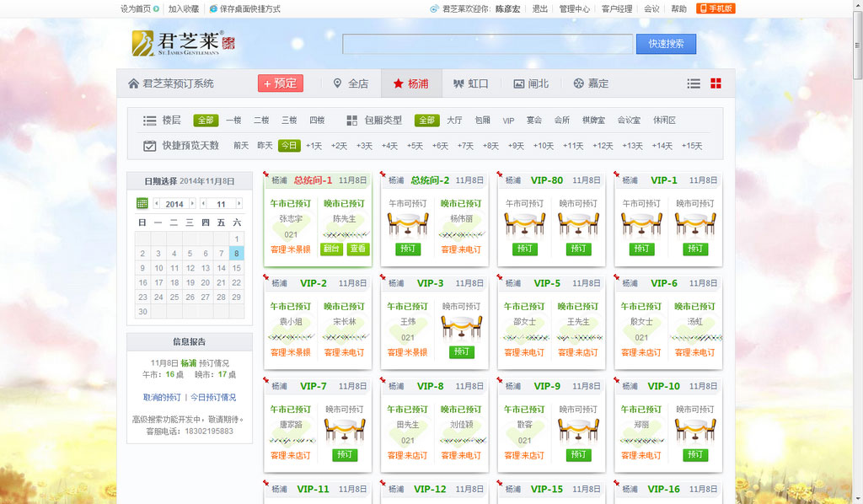
Task: Go to previous month arrow
Action: (x=203, y=204)
